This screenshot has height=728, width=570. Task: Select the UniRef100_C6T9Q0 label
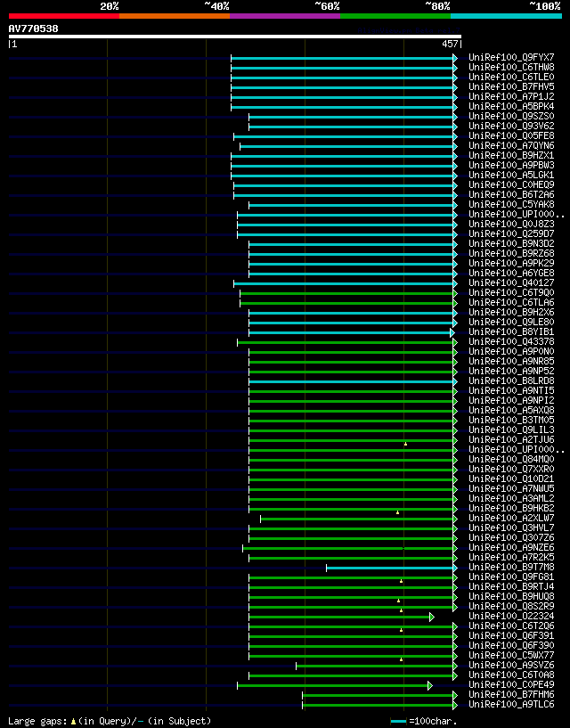pos(511,293)
